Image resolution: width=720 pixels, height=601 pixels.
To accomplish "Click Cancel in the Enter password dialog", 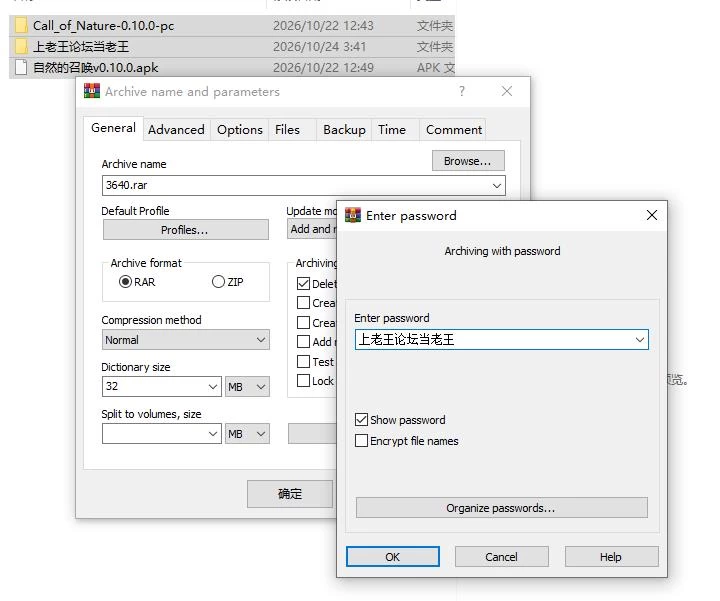I will [x=501, y=557].
